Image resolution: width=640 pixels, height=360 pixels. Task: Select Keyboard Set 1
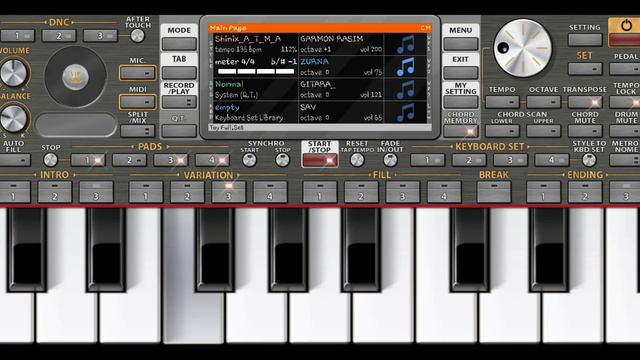coord(428,160)
